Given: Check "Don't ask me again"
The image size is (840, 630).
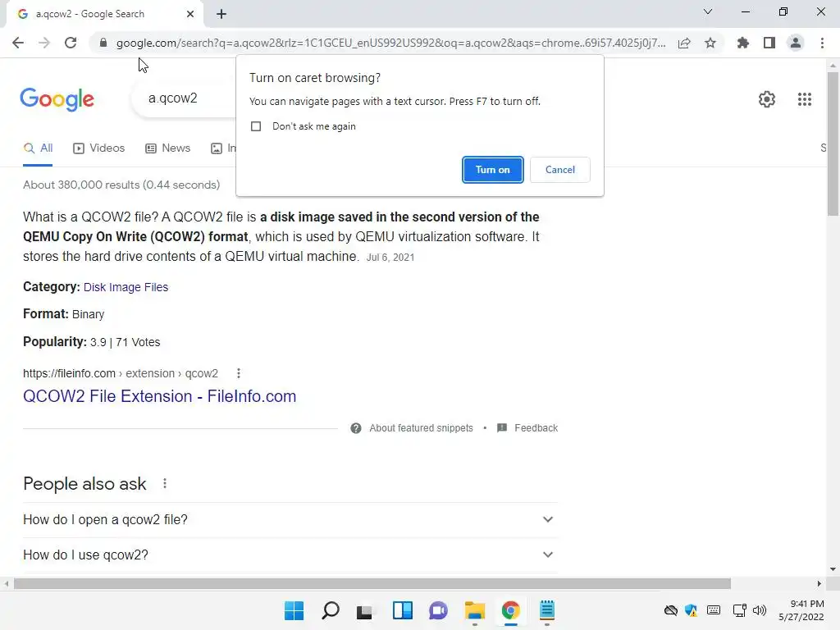Looking at the screenshot, I should pos(256,126).
